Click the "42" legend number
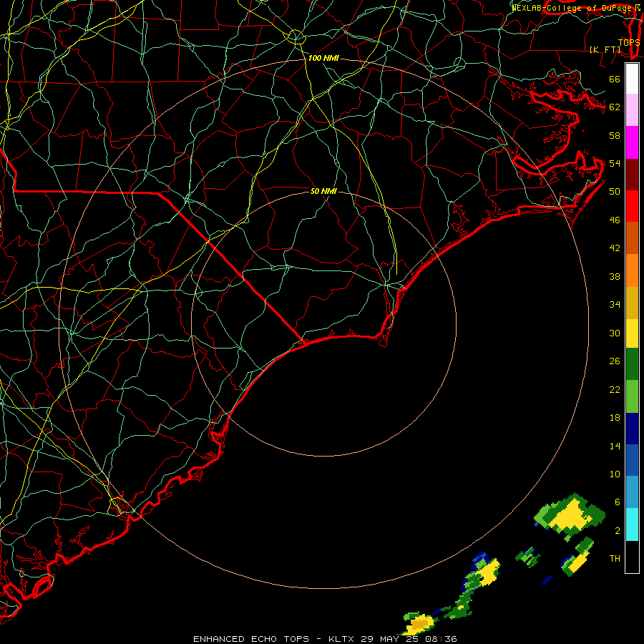The image size is (644, 644). point(615,248)
